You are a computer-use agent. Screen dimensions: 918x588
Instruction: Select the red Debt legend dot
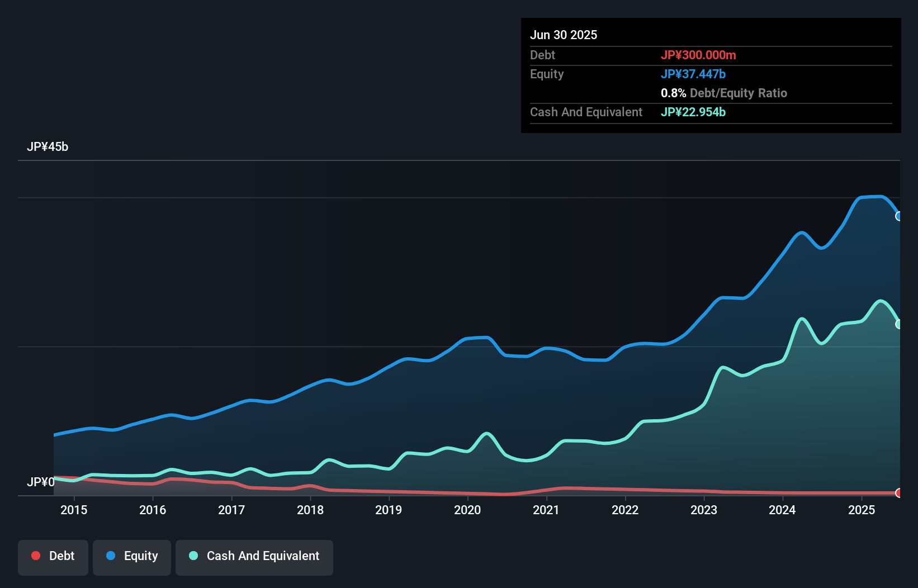tap(35, 556)
